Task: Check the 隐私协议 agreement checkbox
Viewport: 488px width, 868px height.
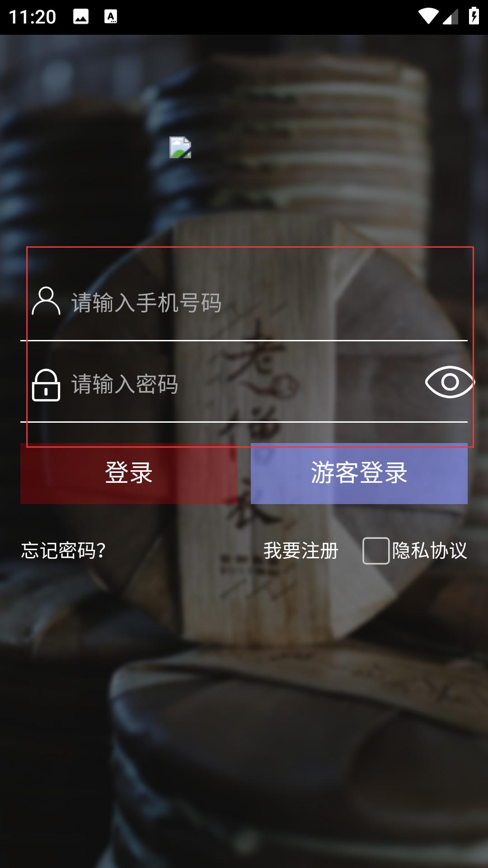Action: [x=376, y=551]
